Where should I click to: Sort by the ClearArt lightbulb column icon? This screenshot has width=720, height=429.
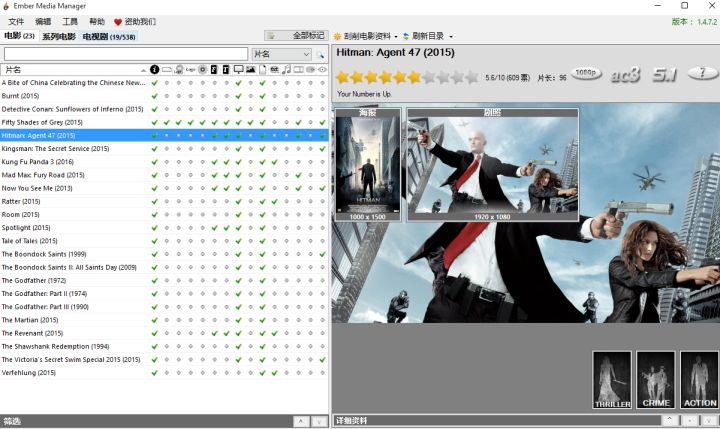point(179,69)
